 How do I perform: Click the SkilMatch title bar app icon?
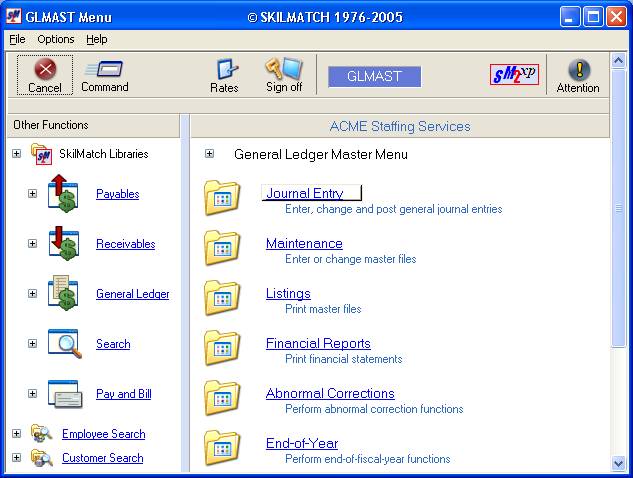[x=13, y=16]
